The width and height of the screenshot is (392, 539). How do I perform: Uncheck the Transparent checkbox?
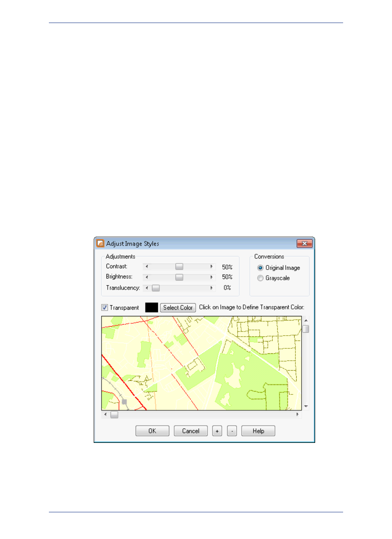coord(105,308)
